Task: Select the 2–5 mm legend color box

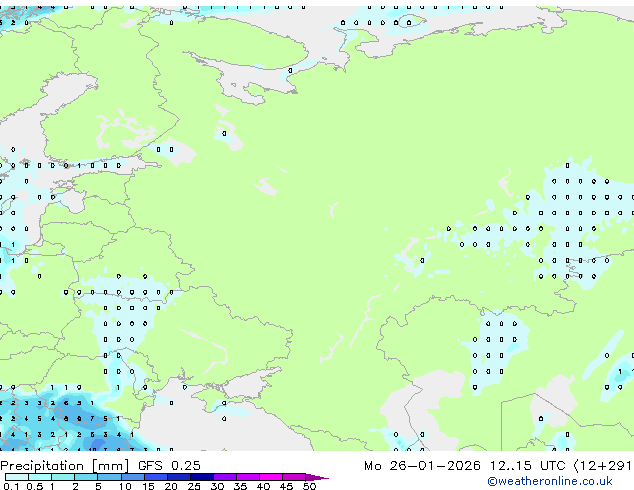Action: pyautogui.click(x=86, y=477)
